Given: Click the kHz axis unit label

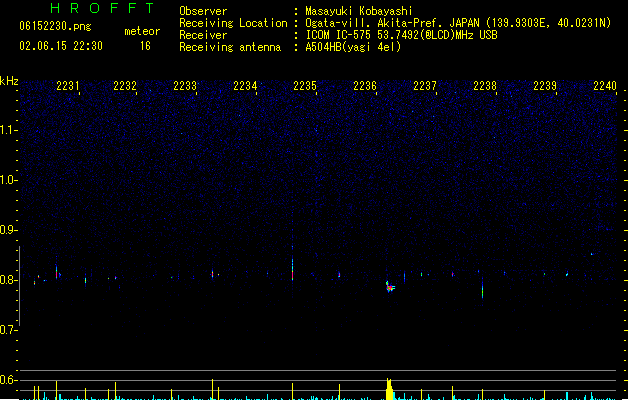Looking at the screenshot, I should [x=9, y=81].
